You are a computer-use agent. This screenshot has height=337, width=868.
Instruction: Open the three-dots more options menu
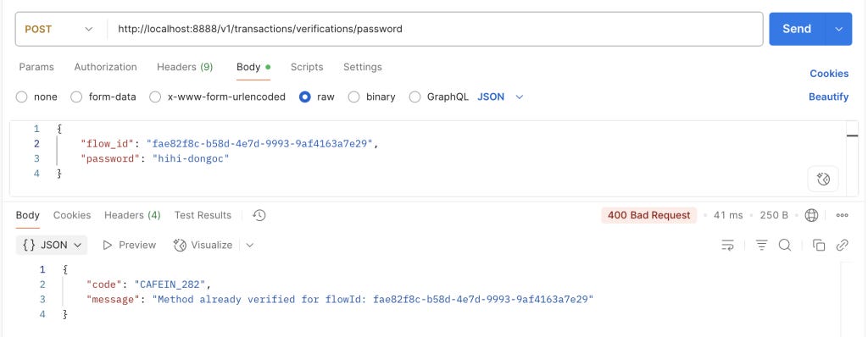(842, 215)
